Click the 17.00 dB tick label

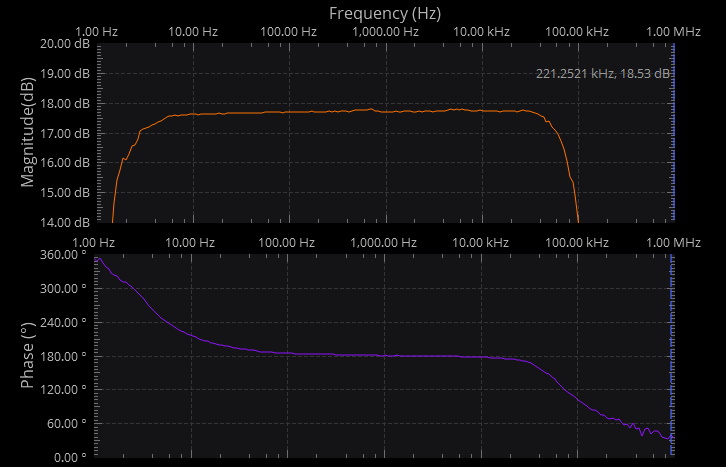(x=65, y=133)
